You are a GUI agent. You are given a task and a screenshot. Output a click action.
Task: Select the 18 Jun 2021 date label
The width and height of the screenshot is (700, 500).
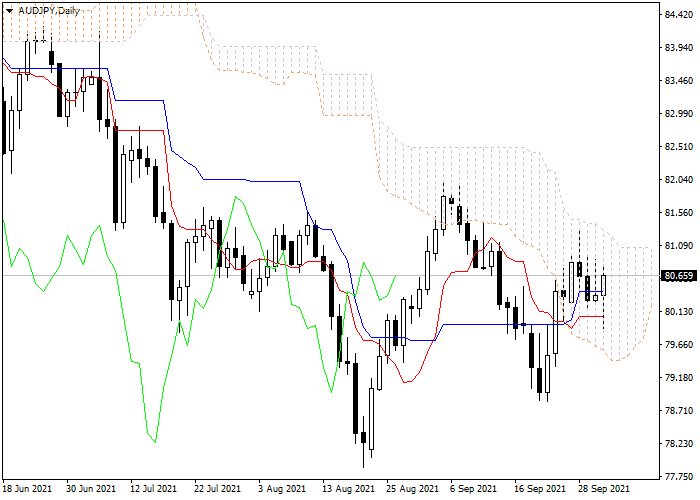click(x=27, y=488)
